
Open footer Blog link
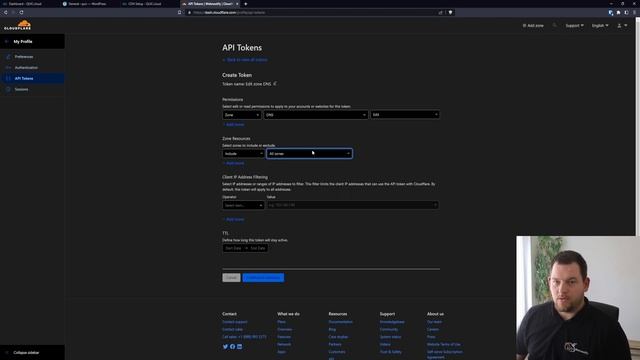pos(332,329)
